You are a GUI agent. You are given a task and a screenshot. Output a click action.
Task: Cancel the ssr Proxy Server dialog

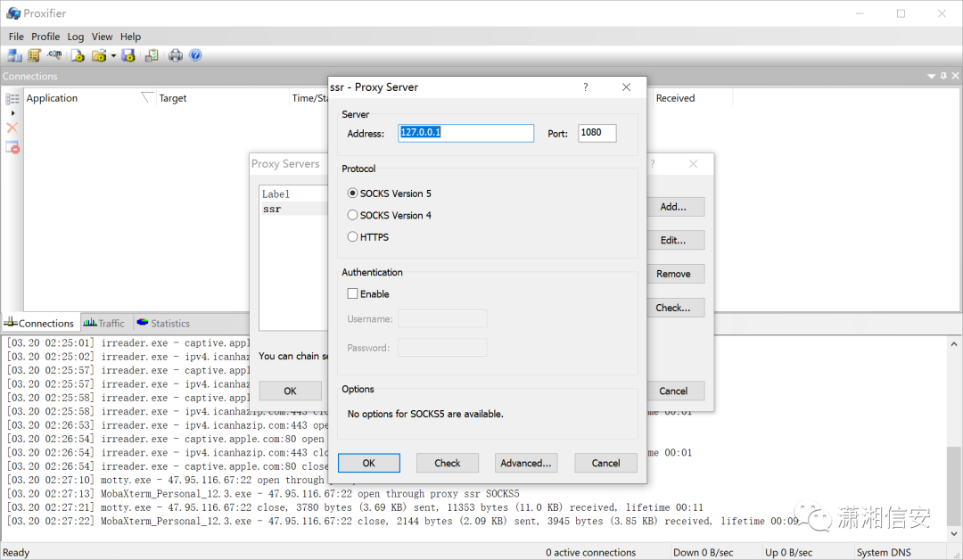605,463
